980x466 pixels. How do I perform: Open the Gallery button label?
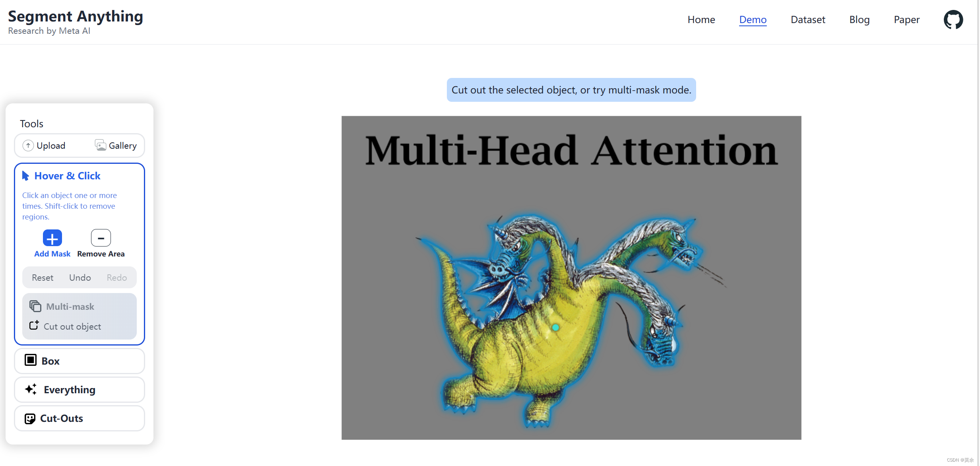tap(123, 146)
